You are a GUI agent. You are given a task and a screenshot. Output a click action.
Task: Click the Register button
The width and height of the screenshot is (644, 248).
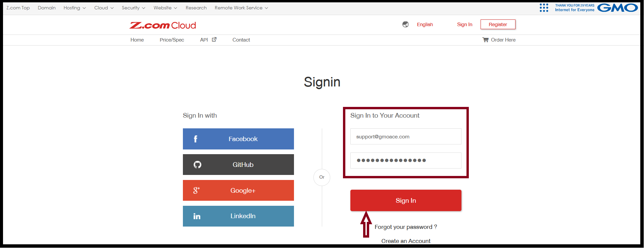(x=498, y=24)
